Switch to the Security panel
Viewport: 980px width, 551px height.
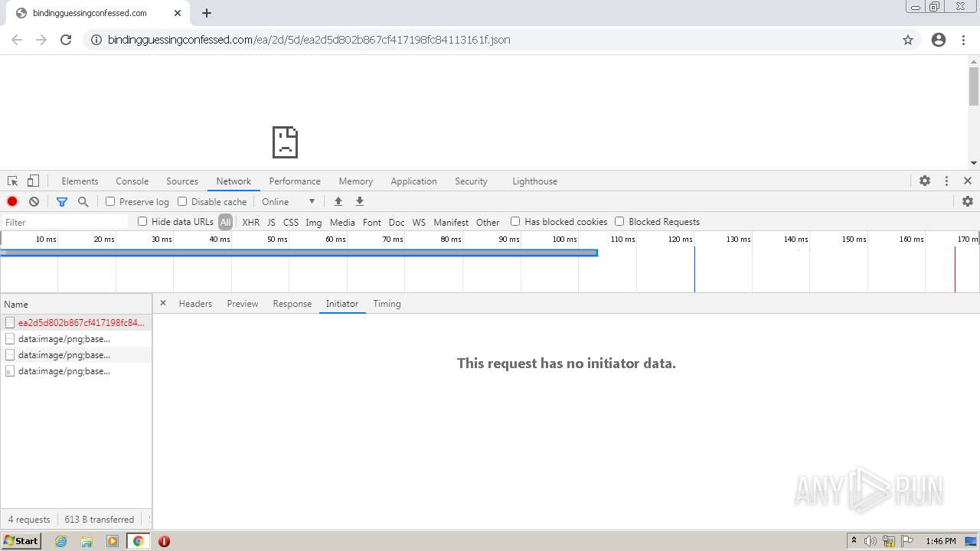(x=471, y=181)
